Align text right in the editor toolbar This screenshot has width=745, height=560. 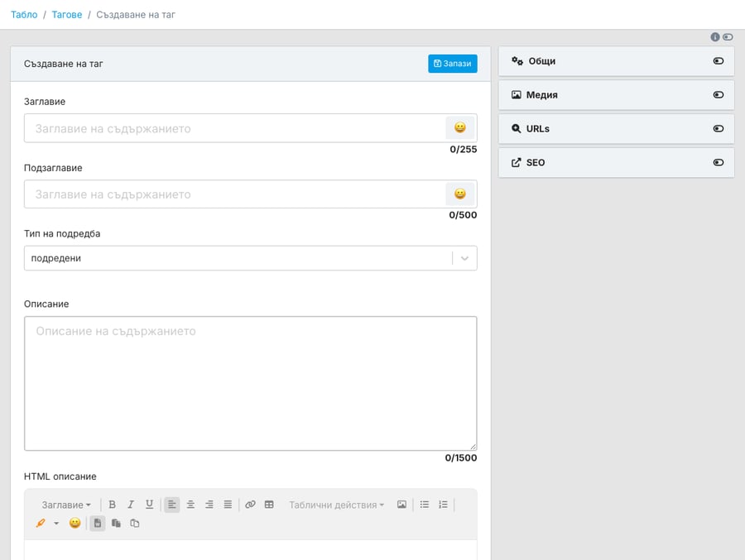[x=209, y=505]
